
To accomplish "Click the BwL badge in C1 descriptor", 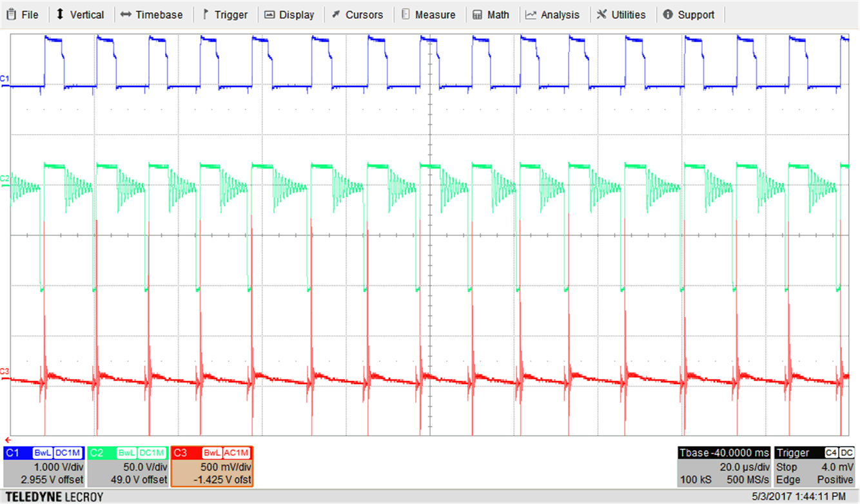I will pos(43,453).
